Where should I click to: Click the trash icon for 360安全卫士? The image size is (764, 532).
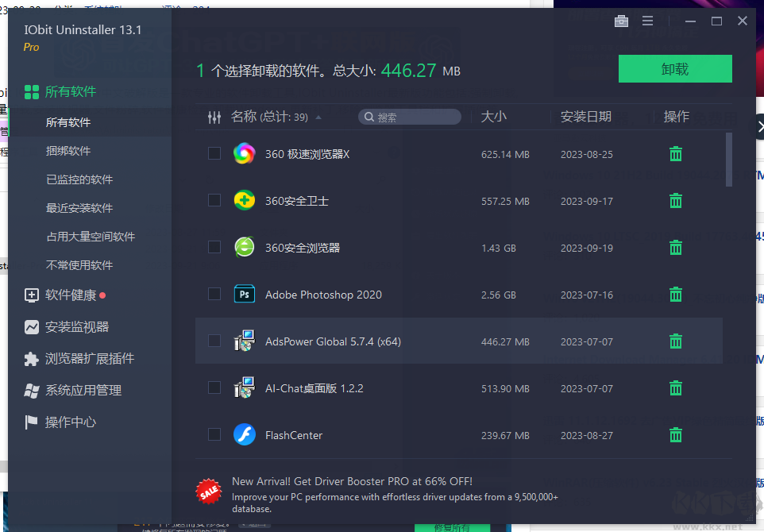click(x=676, y=201)
